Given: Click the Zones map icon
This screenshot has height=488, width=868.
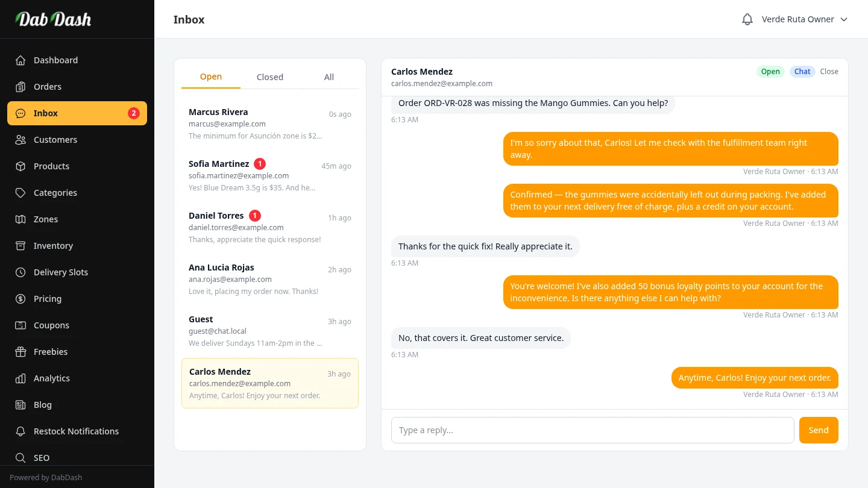Looking at the screenshot, I should point(20,219).
